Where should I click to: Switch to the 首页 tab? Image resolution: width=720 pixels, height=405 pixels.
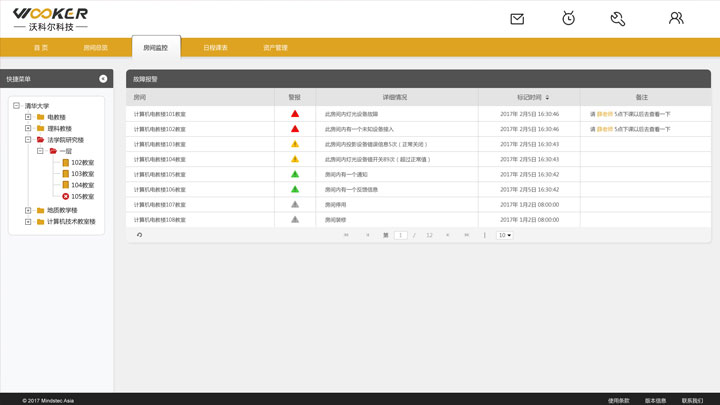pyautogui.click(x=41, y=48)
